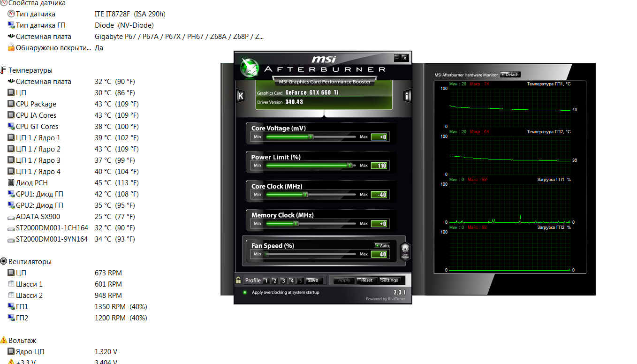This screenshot has height=364, width=637.
Task: Click the "1.320 V" voltage value
Action: (106, 352)
